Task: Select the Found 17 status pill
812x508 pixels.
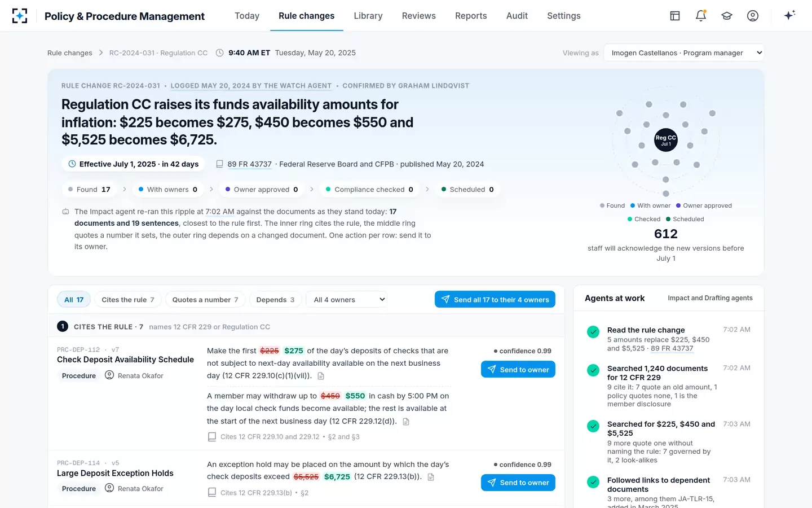Action: (89, 190)
